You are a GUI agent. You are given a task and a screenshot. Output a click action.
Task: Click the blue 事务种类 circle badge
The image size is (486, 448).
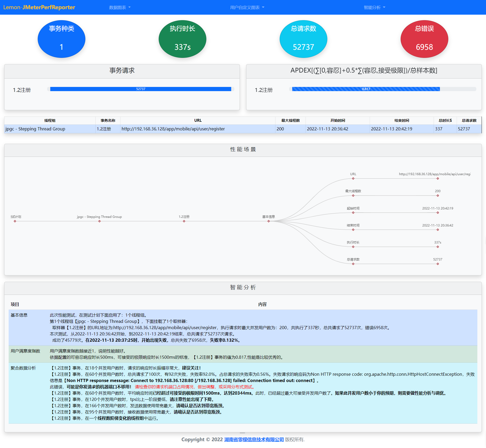tap(62, 39)
